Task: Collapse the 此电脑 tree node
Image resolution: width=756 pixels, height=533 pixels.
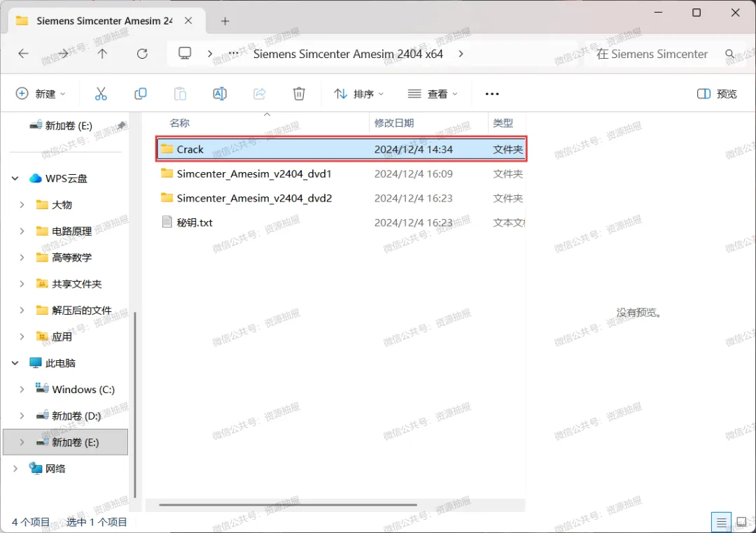Action: pyautogui.click(x=15, y=363)
